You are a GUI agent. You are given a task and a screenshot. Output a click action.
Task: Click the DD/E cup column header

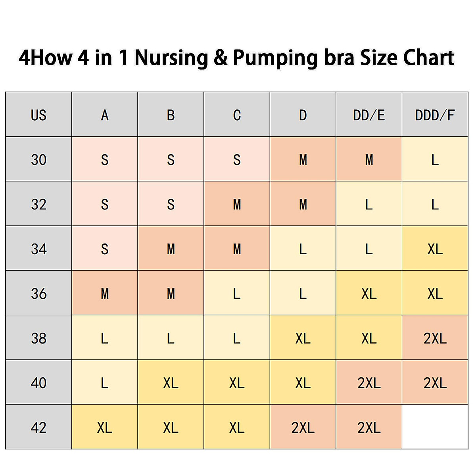point(369,115)
